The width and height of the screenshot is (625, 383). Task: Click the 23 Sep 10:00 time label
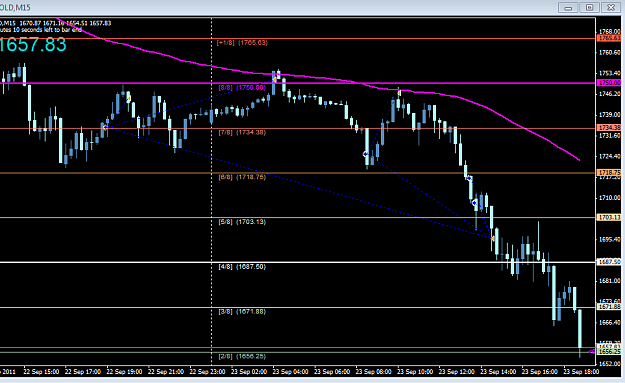coord(415,371)
